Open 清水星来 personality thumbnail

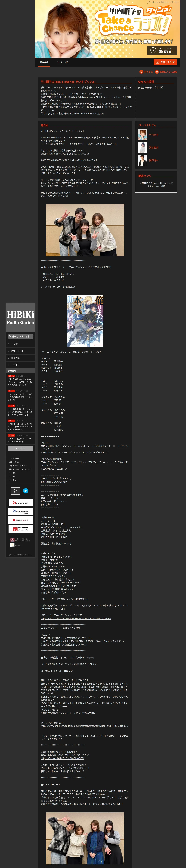click(142, 148)
